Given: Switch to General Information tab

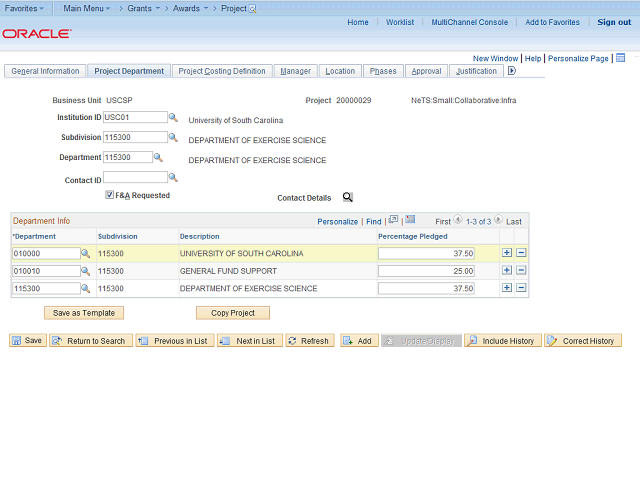Looking at the screenshot, I should point(45,71).
